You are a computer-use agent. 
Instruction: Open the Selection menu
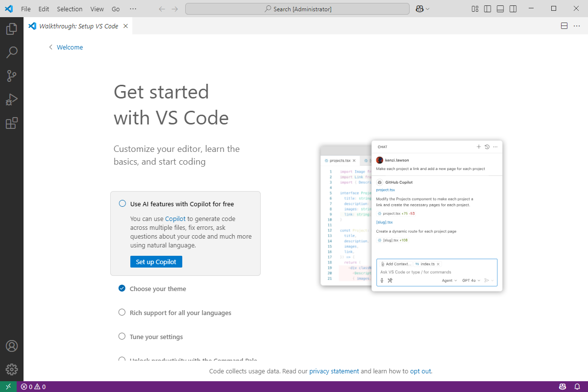pos(70,9)
